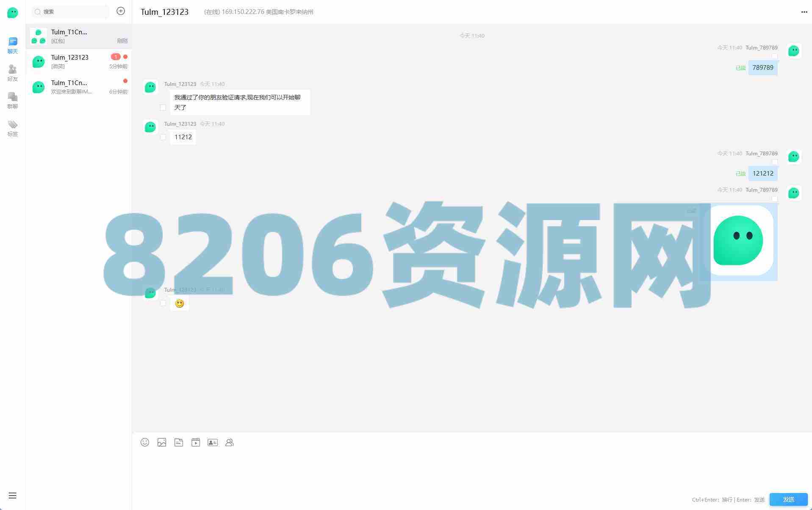Viewport: 812px width, 510px height.
Task: Click the two-person icon in message toolbar
Action: [230, 442]
